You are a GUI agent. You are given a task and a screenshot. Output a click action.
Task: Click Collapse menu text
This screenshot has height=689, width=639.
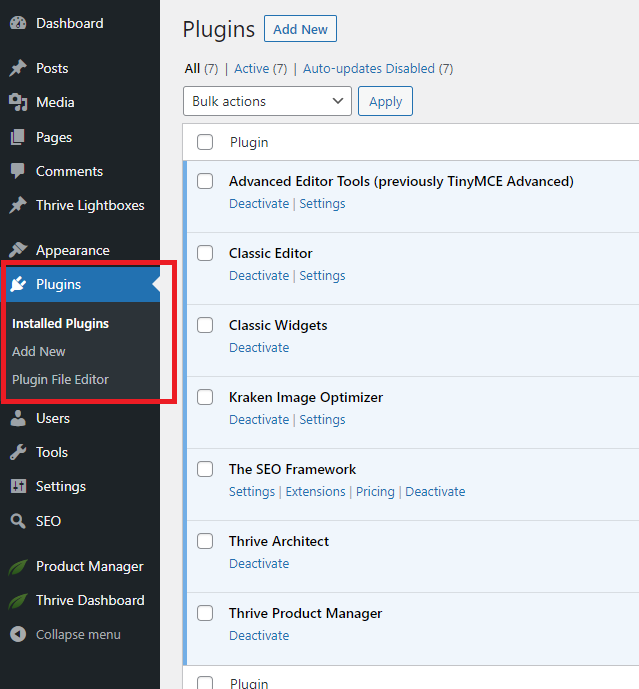coord(78,635)
